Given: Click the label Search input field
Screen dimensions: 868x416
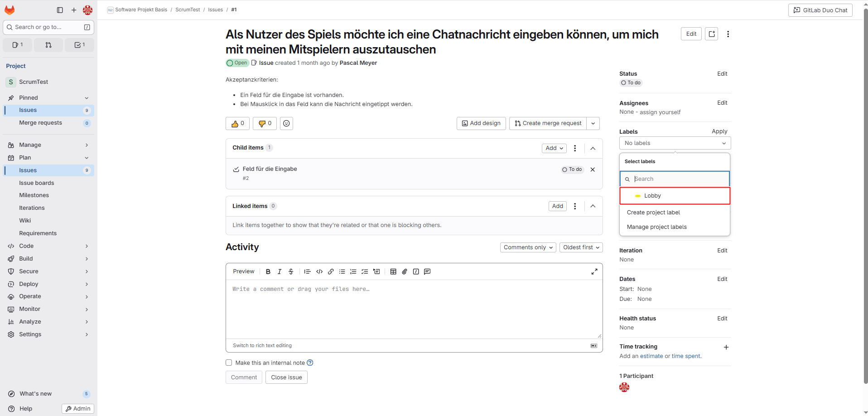Looking at the screenshot, I should [678, 179].
